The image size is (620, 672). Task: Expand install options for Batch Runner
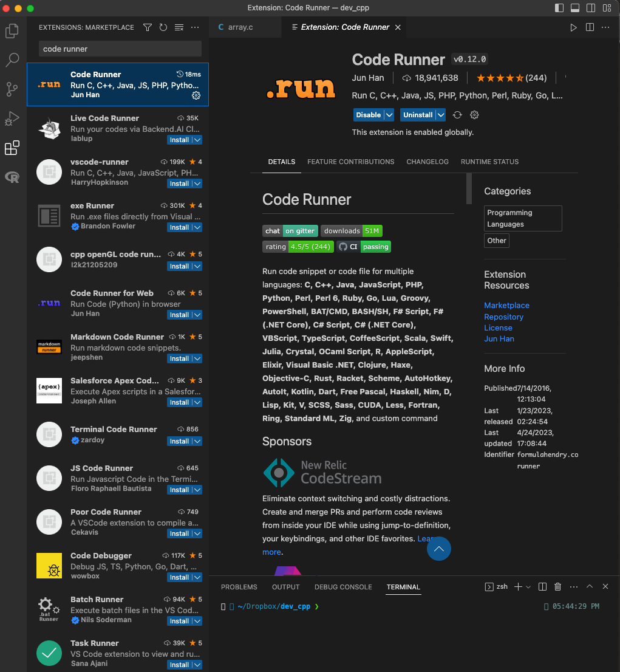click(197, 622)
